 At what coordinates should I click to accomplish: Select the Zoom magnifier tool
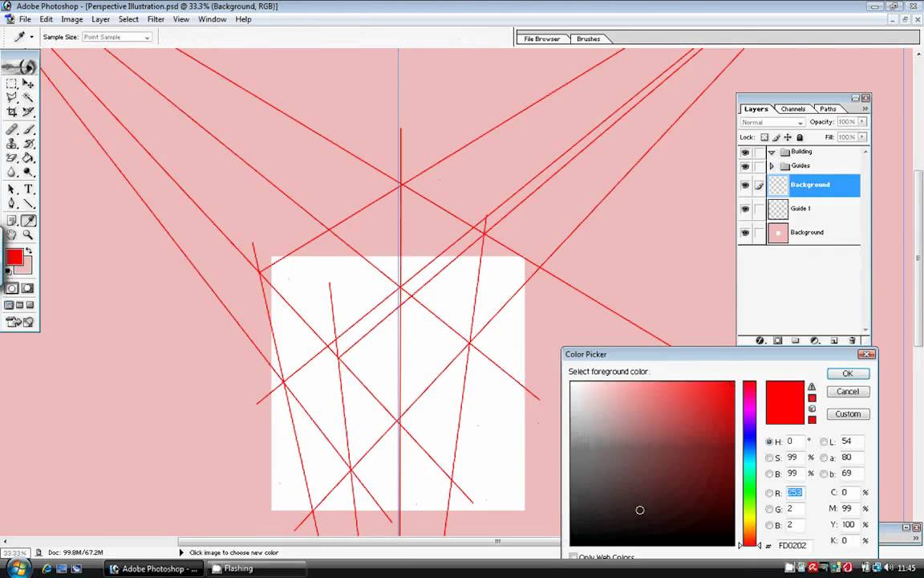click(28, 234)
